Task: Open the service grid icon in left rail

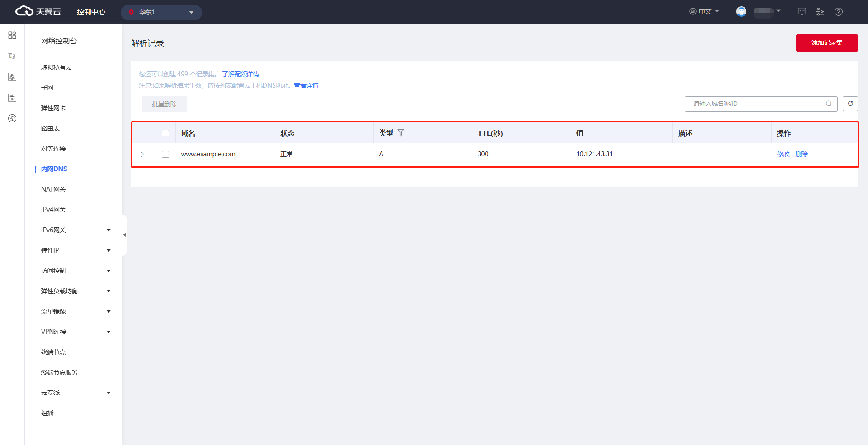Action: (x=12, y=35)
